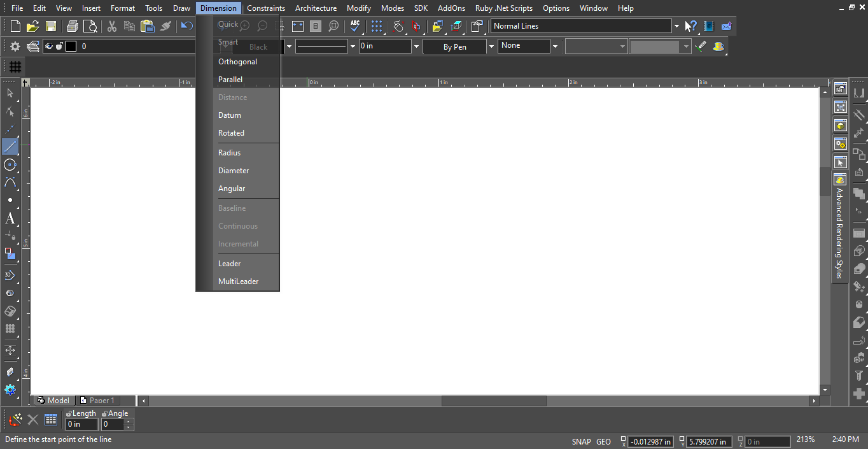Toggle the Length lock icon
The height and width of the screenshot is (449, 868).
(69, 414)
